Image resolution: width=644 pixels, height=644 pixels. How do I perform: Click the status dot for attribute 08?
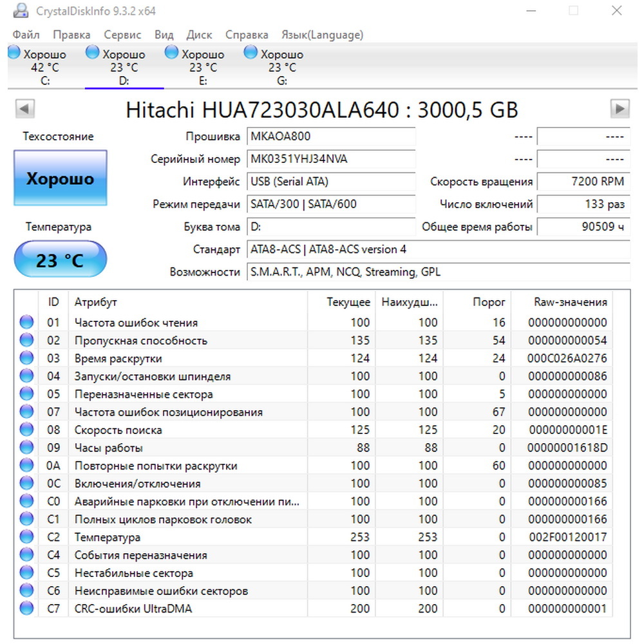coord(26,429)
